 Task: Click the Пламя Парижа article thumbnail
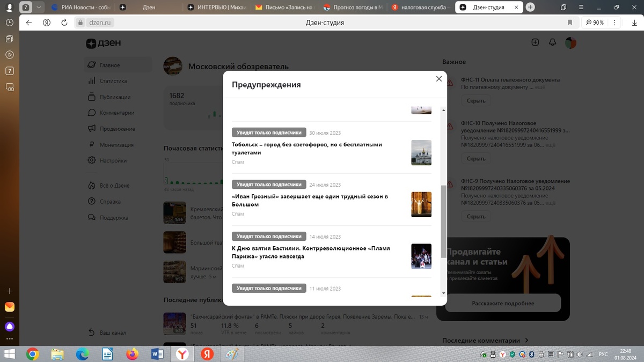pos(421,256)
